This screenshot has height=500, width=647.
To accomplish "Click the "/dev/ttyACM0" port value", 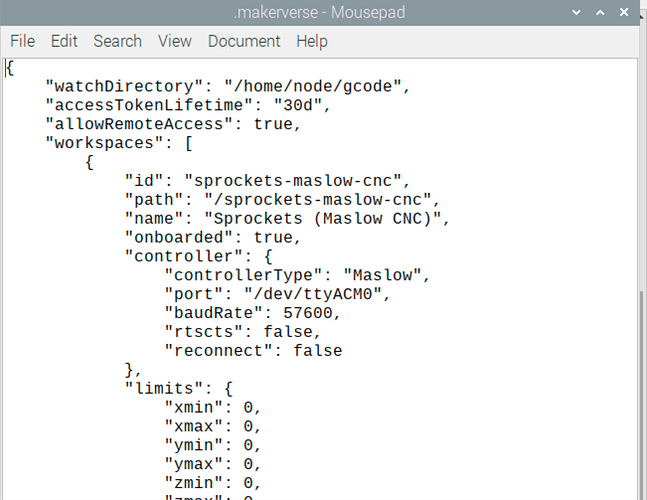I will pyautogui.click(x=312, y=294).
